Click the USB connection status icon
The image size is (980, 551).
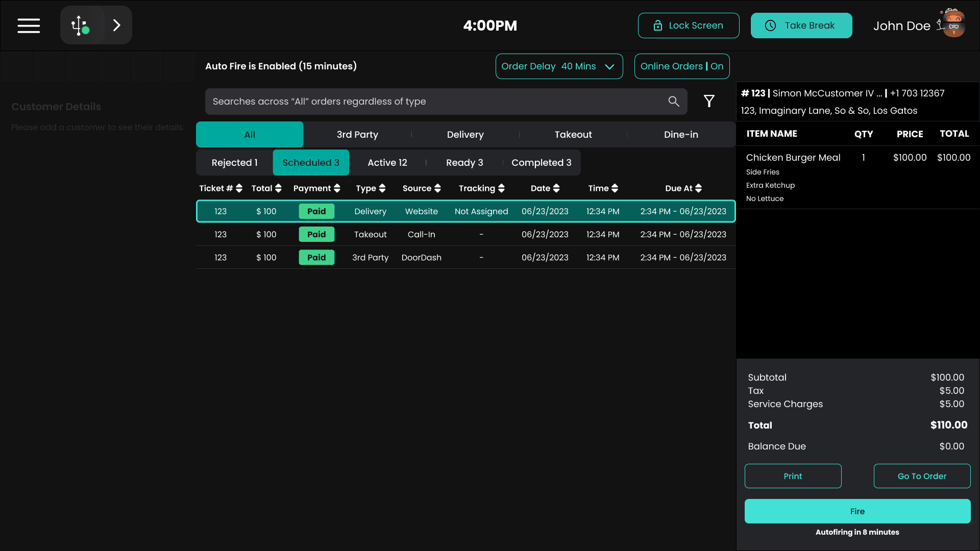pos(80,26)
